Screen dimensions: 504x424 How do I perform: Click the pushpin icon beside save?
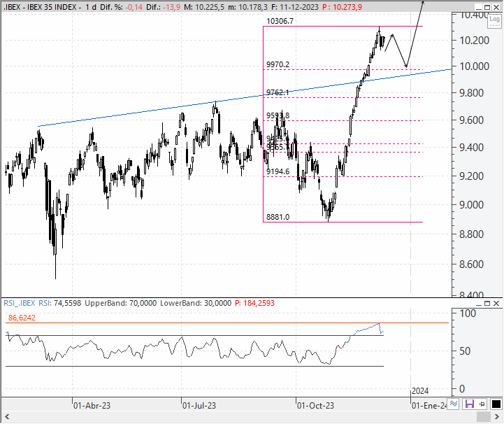482,404
